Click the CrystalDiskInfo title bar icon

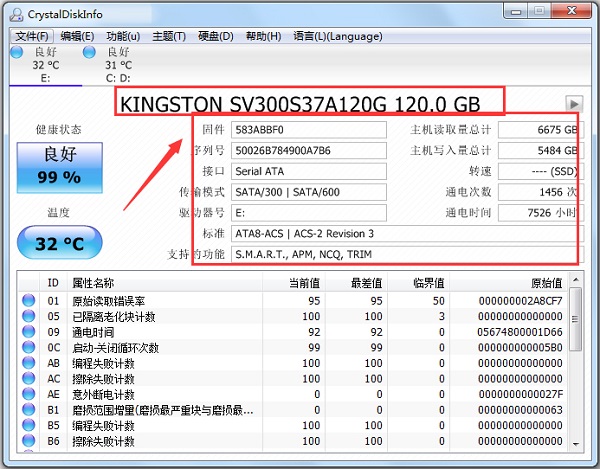click(x=16, y=14)
